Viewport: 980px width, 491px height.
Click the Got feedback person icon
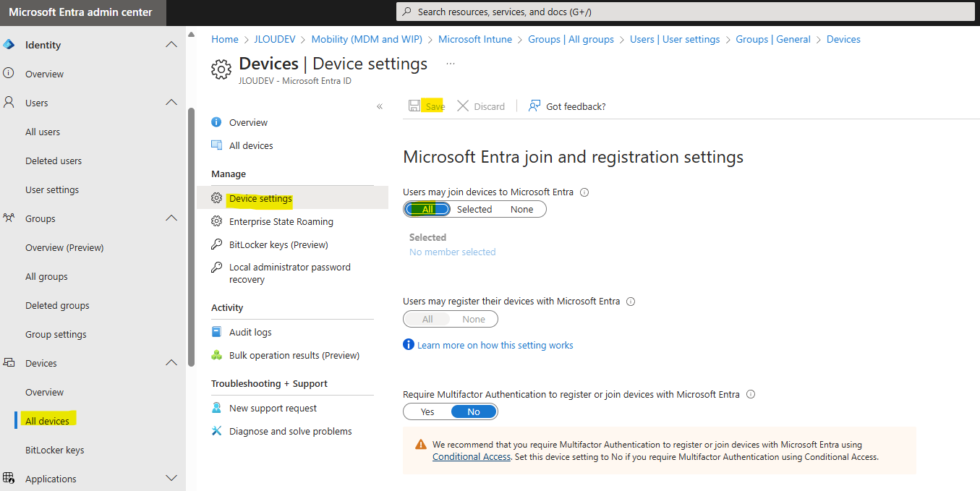coord(534,106)
